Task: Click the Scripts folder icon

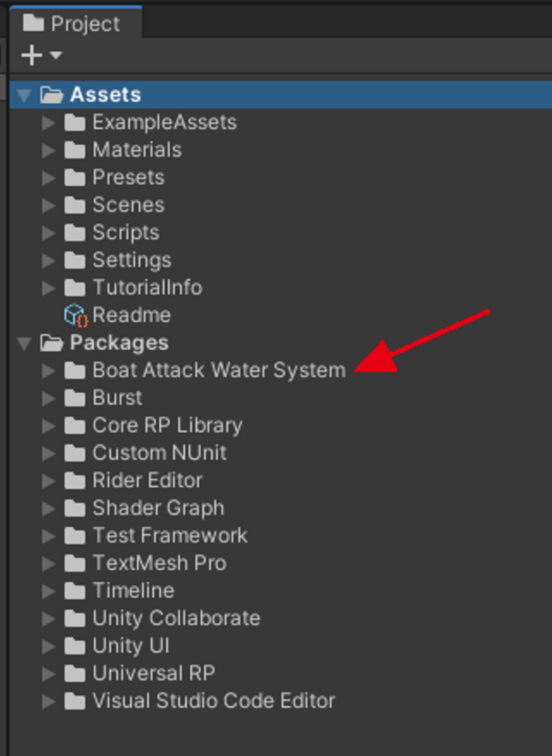Action: click(x=75, y=232)
